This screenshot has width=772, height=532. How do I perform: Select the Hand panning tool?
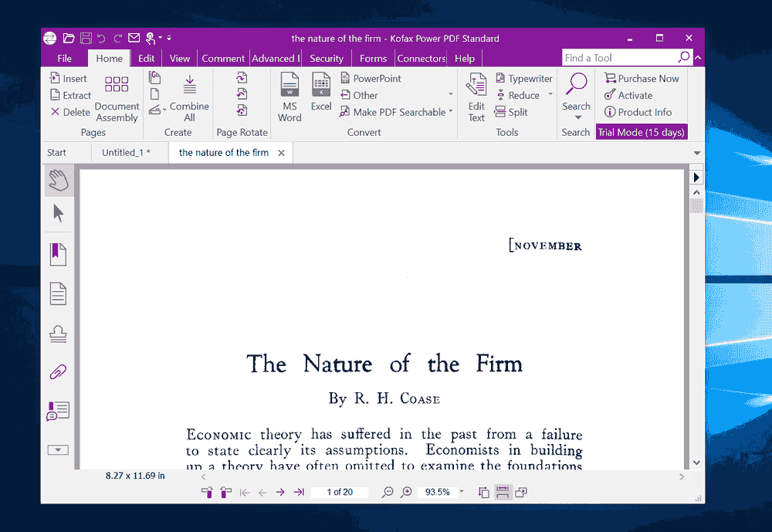[58, 180]
